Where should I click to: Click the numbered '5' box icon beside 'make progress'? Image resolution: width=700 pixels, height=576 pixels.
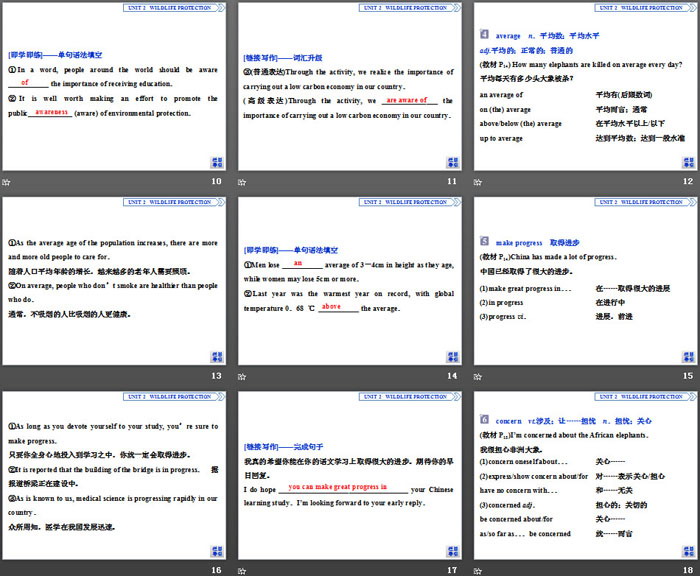484,241
